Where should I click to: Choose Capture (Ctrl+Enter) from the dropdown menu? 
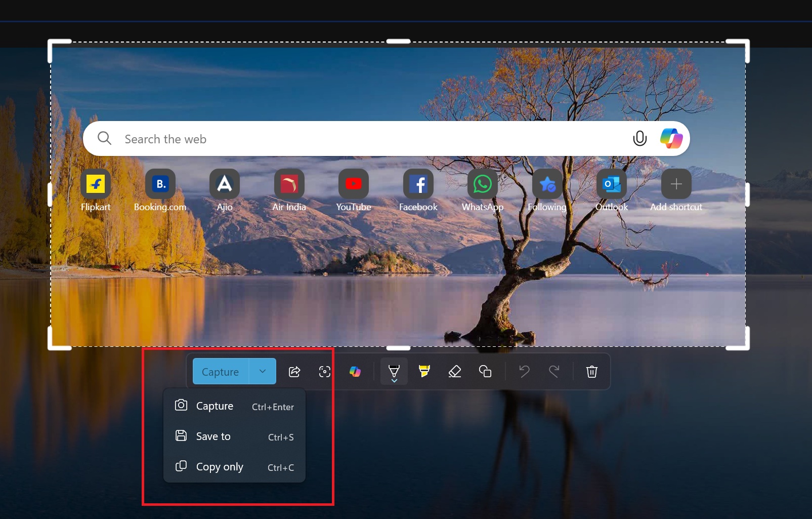(x=234, y=406)
